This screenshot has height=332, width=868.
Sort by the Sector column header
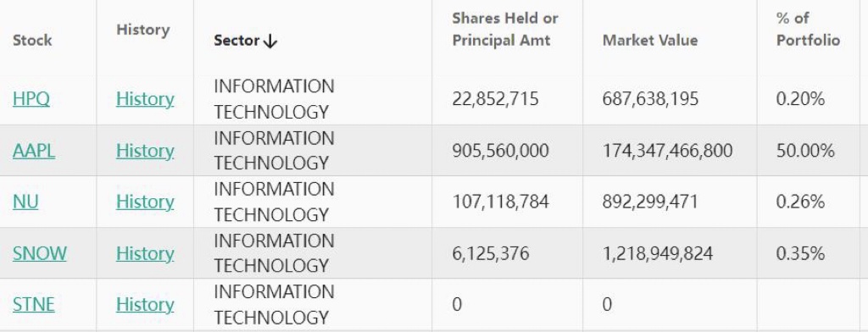click(x=237, y=41)
